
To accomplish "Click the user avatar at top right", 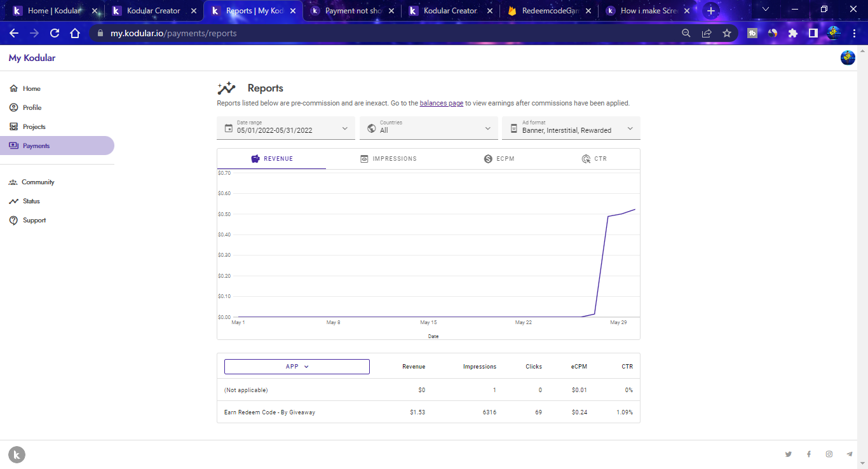I will pos(848,58).
